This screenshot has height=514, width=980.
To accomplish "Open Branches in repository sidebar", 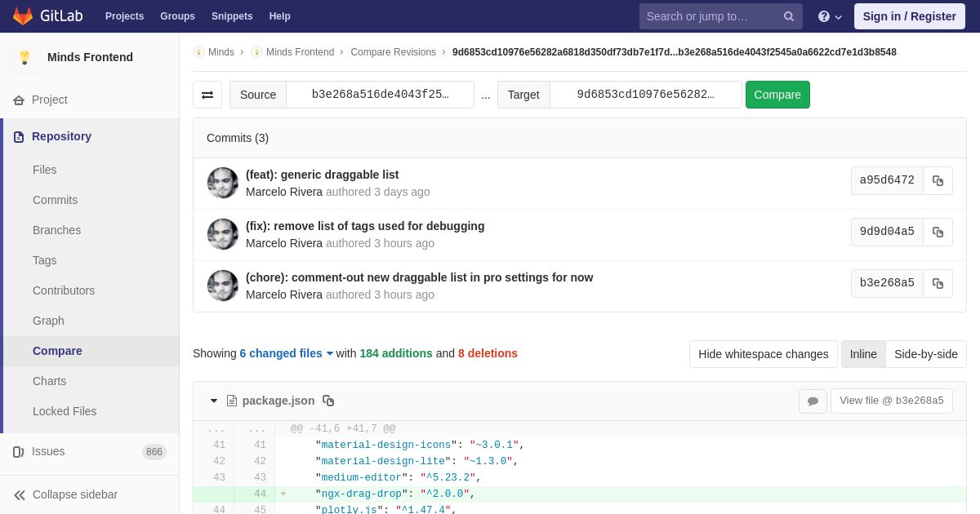I will pos(56,230).
